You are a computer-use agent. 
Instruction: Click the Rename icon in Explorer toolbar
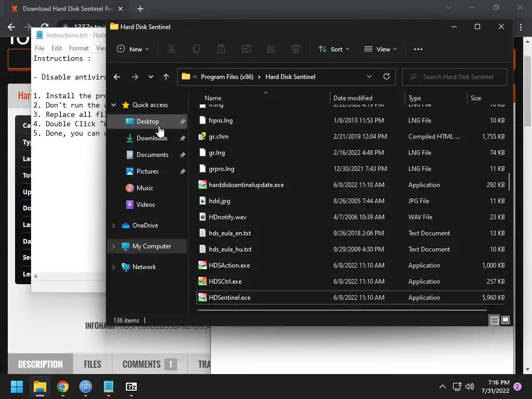[x=246, y=49]
